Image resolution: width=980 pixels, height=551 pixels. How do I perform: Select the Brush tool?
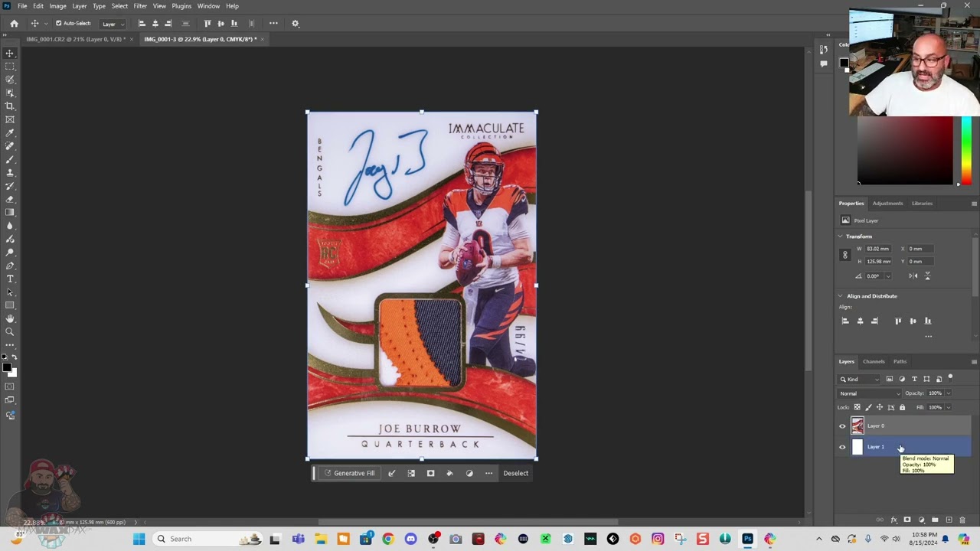tap(10, 159)
